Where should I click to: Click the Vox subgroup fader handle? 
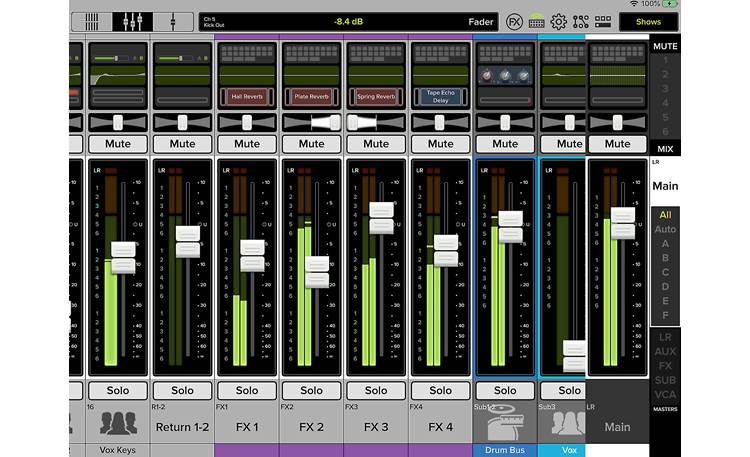tap(574, 356)
